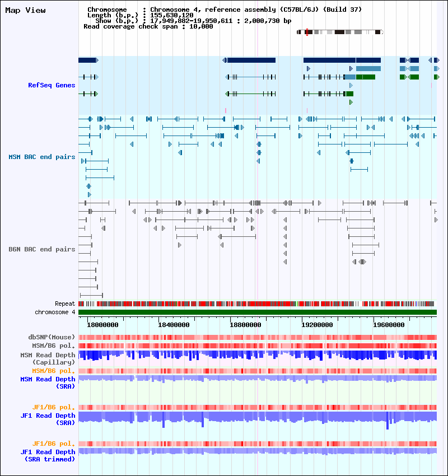
Task: Select the MSM Read Depth (Capillary) label
Action: click(x=48, y=358)
